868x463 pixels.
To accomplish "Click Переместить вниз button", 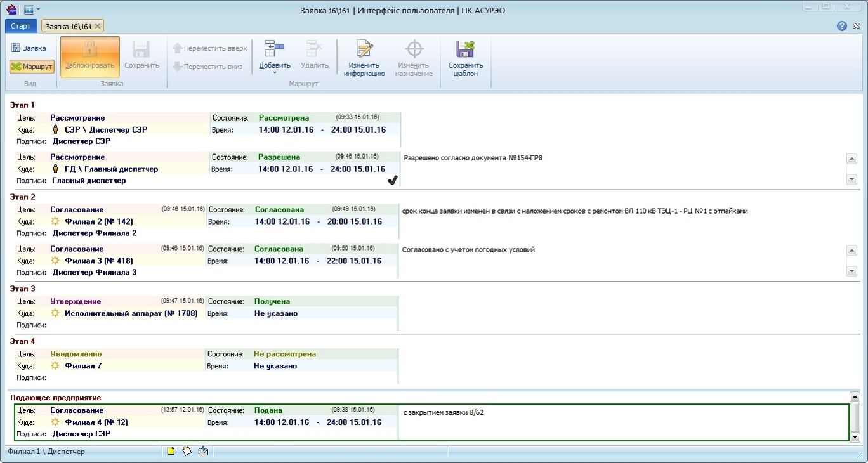I will click(207, 67).
